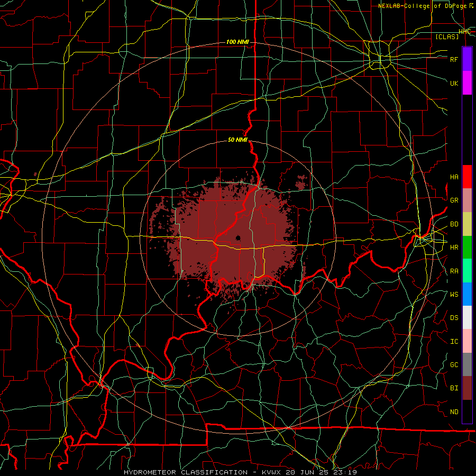Click the [CLAS] units label

tap(447, 36)
